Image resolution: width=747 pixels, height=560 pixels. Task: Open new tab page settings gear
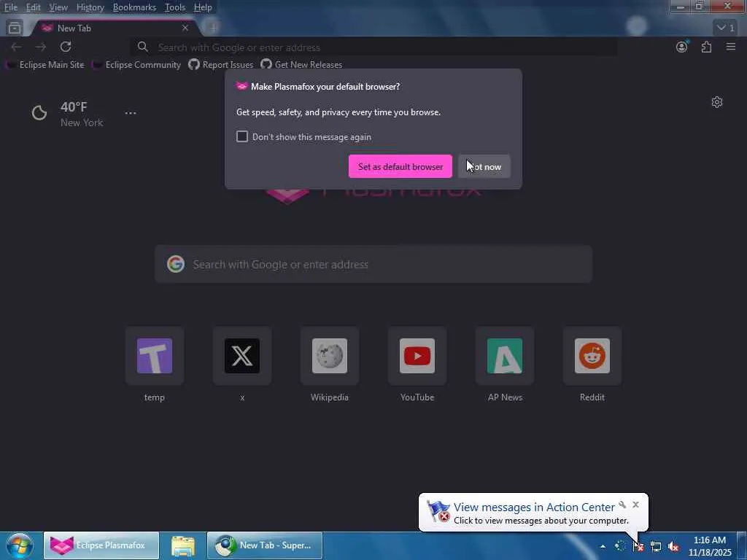(x=717, y=102)
